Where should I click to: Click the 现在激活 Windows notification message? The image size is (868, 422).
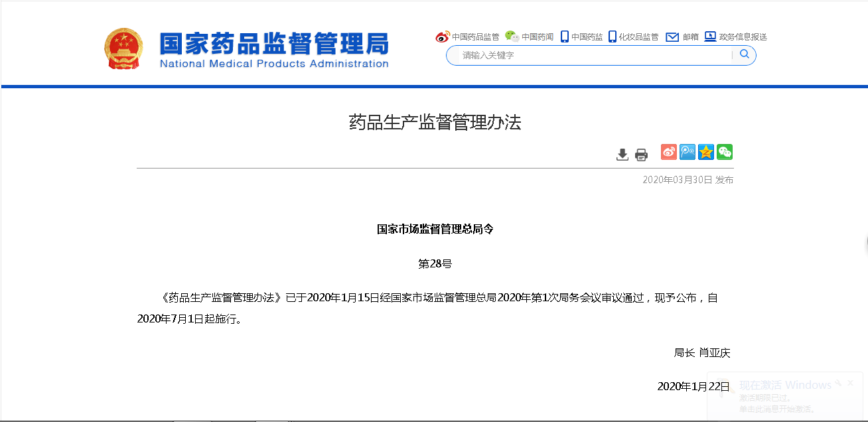tap(785, 386)
